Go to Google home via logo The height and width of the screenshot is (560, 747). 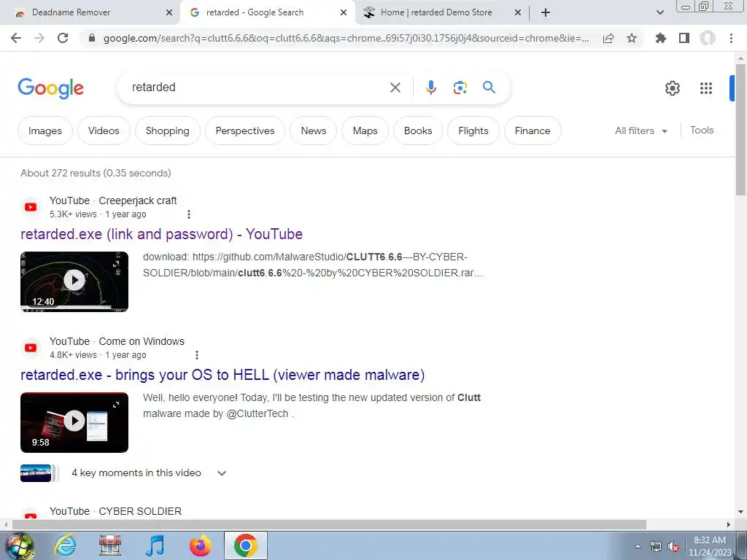[x=50, y=88]
